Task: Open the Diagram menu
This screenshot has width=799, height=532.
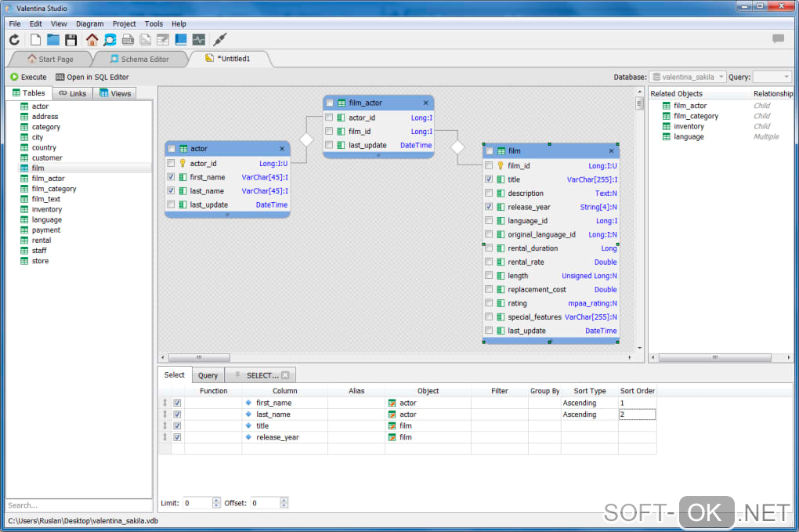Action: click(x=89, y=24)
